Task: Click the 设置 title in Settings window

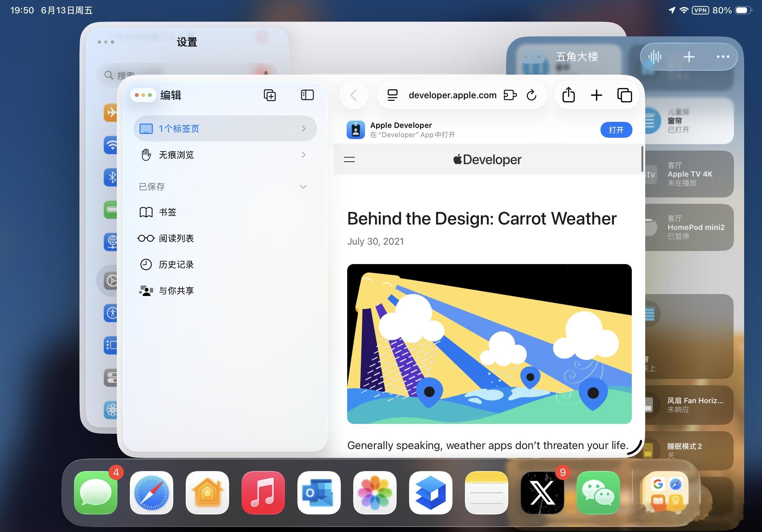Action: tap(187, 42)
